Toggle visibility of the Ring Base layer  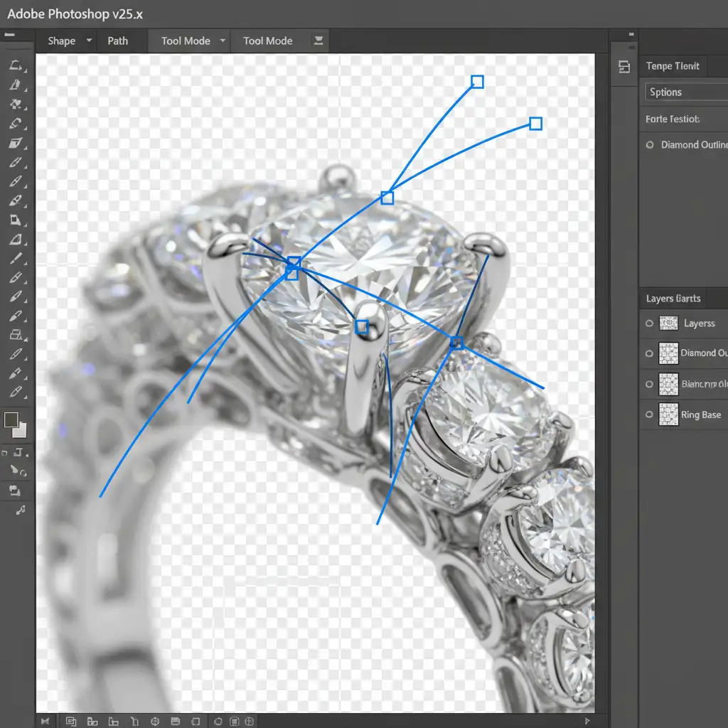click(648, 414)
